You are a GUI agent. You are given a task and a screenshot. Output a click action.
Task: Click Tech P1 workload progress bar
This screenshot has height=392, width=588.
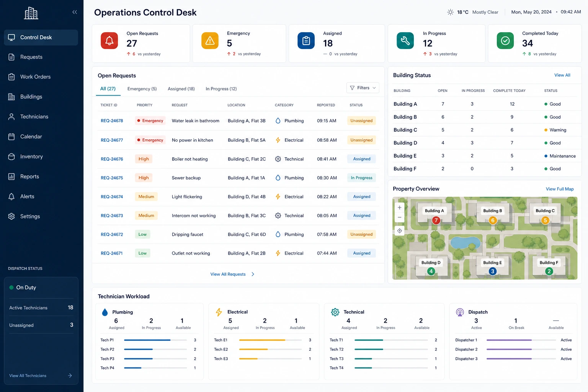click(155, 340)
